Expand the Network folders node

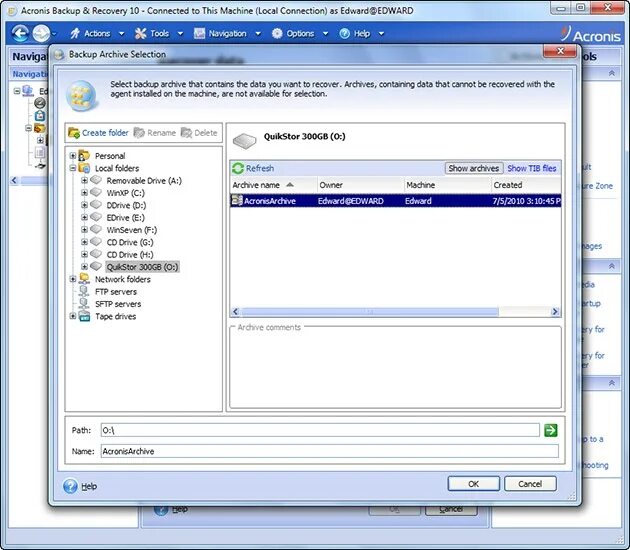click(x=73, y=279)
